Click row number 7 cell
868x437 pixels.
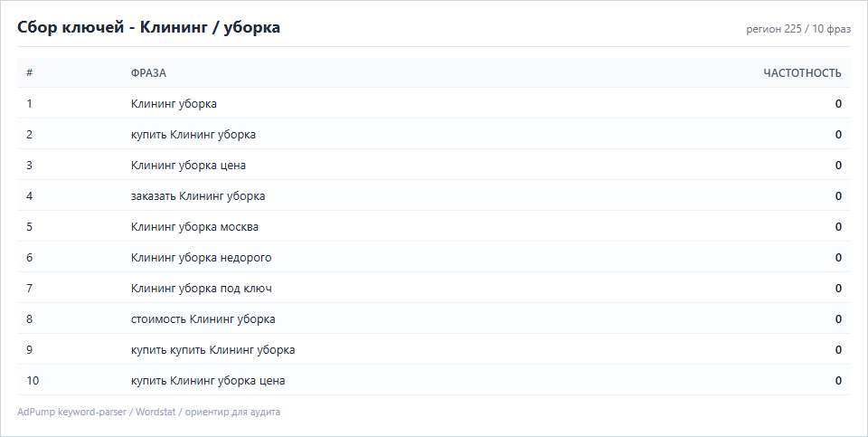[29, 288]
